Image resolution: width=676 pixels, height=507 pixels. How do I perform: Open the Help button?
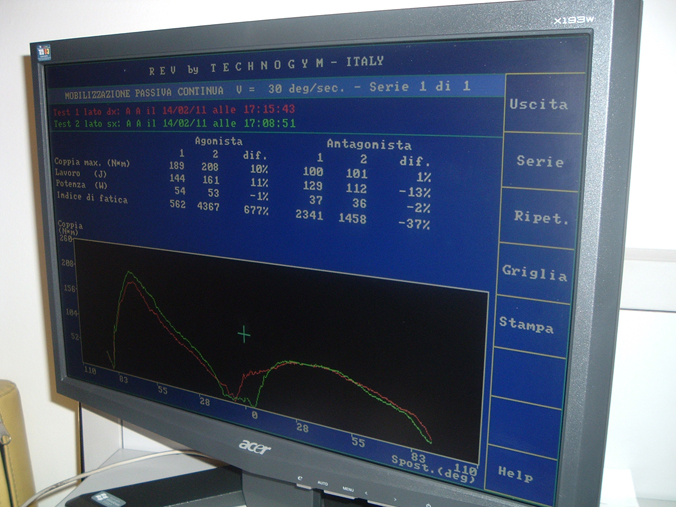[x=519, y=474]
